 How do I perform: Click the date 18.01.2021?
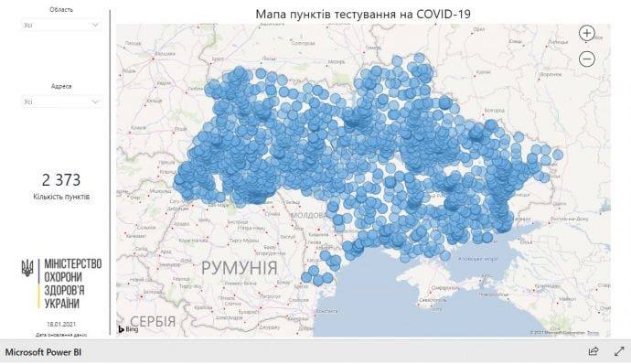[61, 324]
